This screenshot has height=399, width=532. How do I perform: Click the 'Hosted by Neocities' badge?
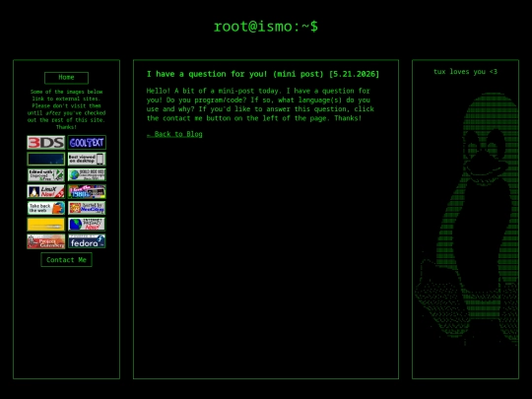[x=87, y=208]
